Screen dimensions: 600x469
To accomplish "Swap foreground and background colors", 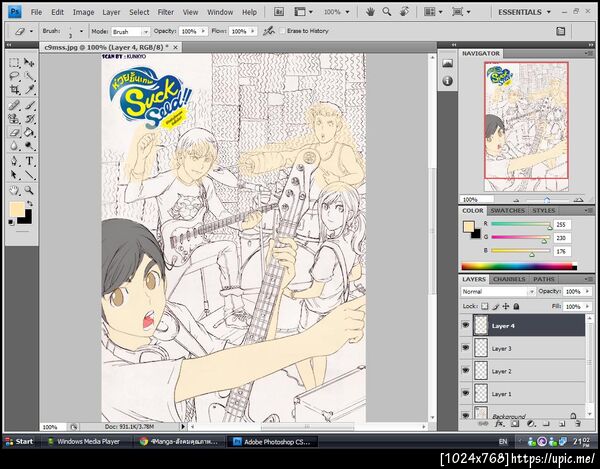I will tap(30, 204).
